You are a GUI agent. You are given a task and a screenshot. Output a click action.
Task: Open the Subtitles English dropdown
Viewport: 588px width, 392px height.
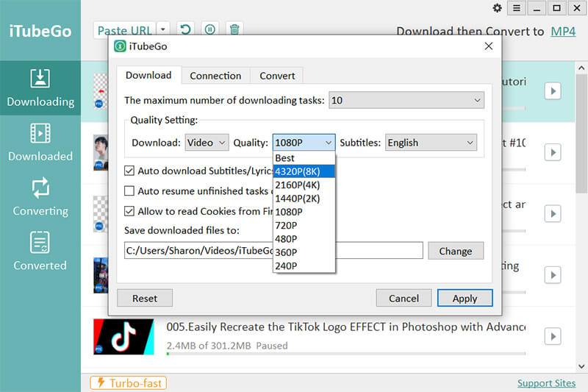[x=431, y=143]
